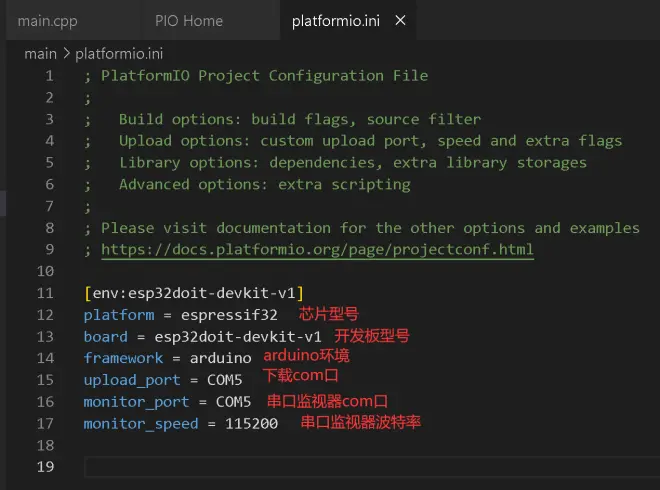Click the main folder breadcrumb

tap(40, 54)
